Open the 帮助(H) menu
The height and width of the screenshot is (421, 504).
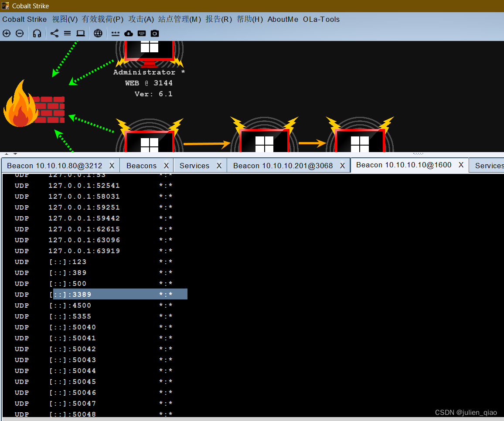[x=250, y=19]
